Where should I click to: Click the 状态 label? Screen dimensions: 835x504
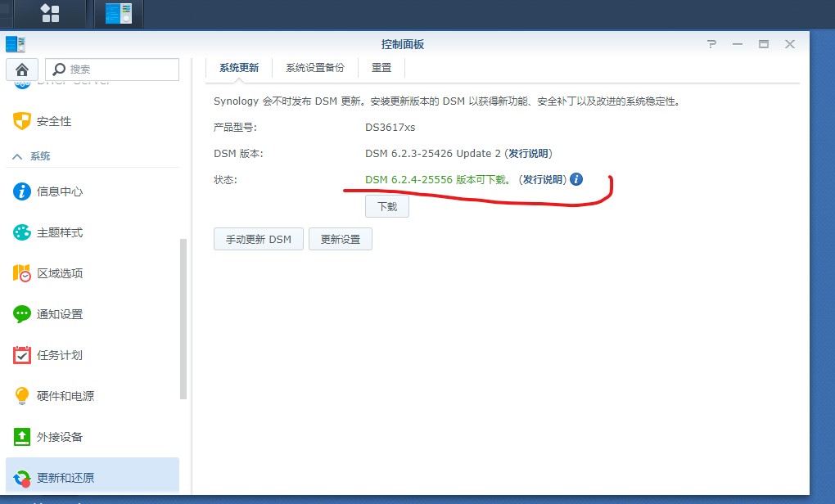(226, 180)
